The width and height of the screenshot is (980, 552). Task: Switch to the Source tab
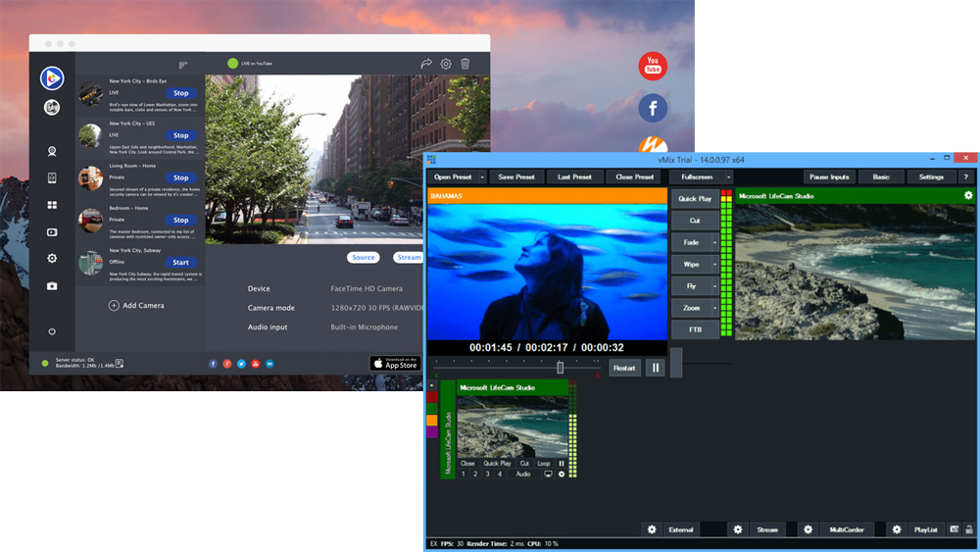[364, 258]
